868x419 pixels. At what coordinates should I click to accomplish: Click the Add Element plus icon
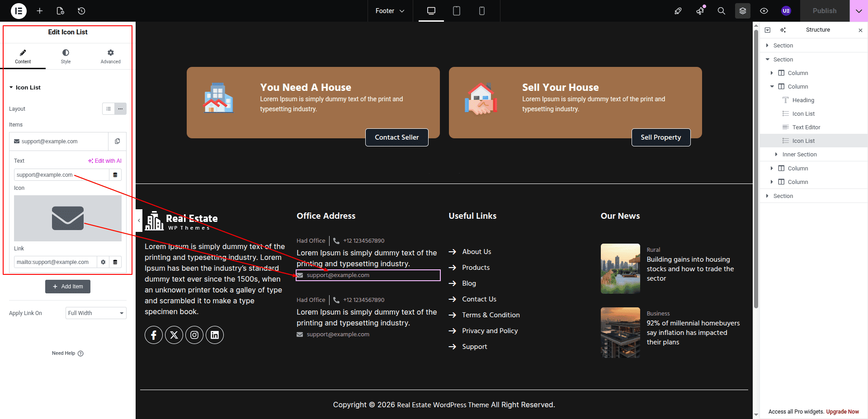pyautogui.click(x=40, y=11)
